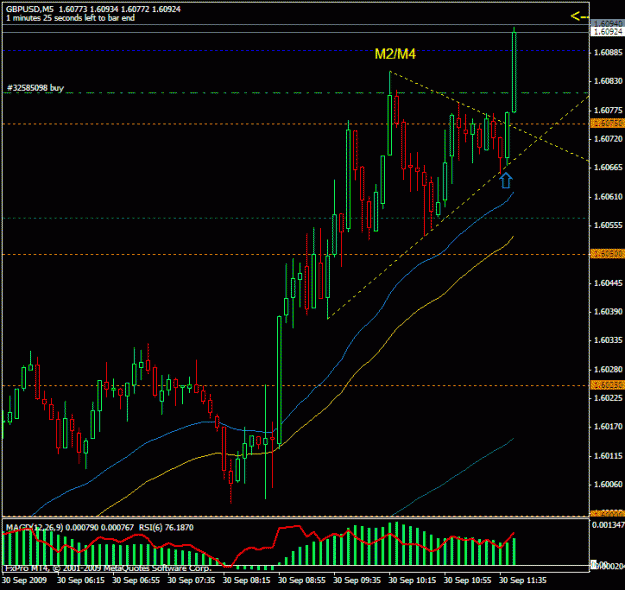Click the 1.60555 price axis label

608,225
